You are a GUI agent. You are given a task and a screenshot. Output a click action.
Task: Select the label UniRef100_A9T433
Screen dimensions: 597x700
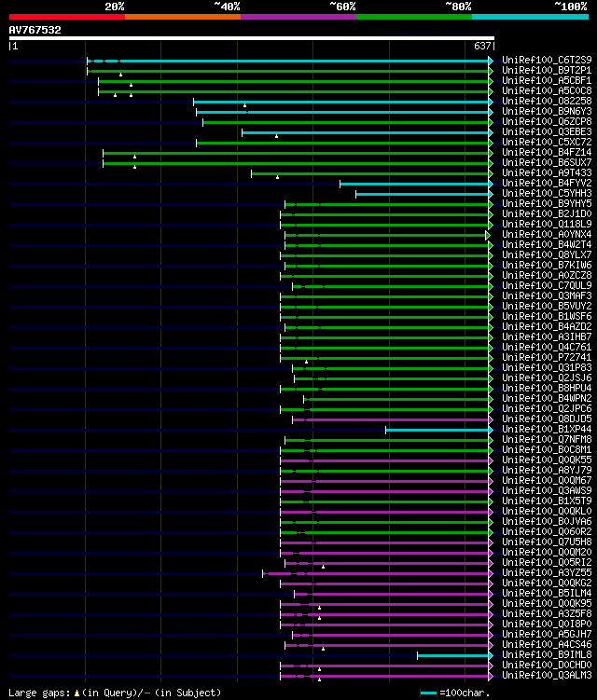click(547, 172)
